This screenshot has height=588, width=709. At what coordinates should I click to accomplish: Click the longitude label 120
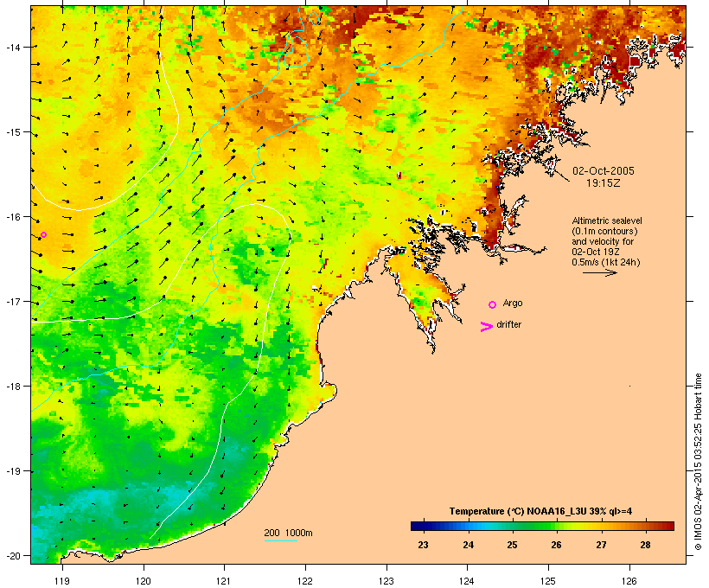pyautogui.click(x=144, y=581)
